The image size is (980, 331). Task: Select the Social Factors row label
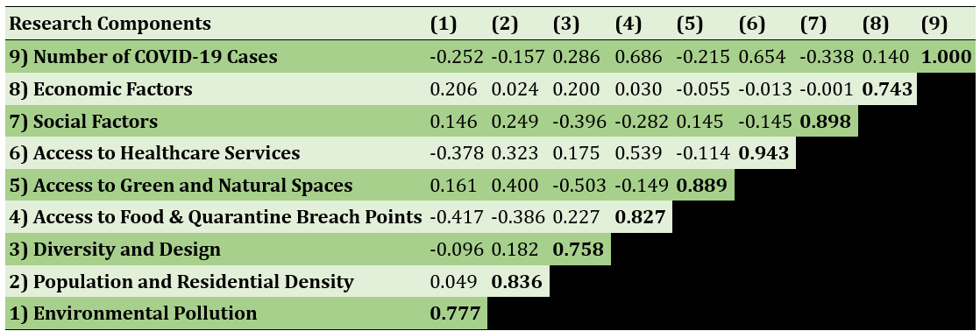point(83,121)
